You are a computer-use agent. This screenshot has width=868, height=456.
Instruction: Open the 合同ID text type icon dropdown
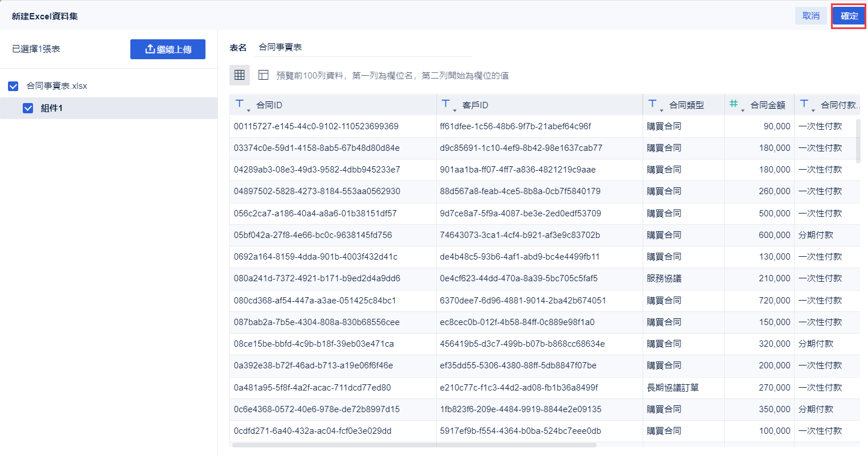point(242,105)
